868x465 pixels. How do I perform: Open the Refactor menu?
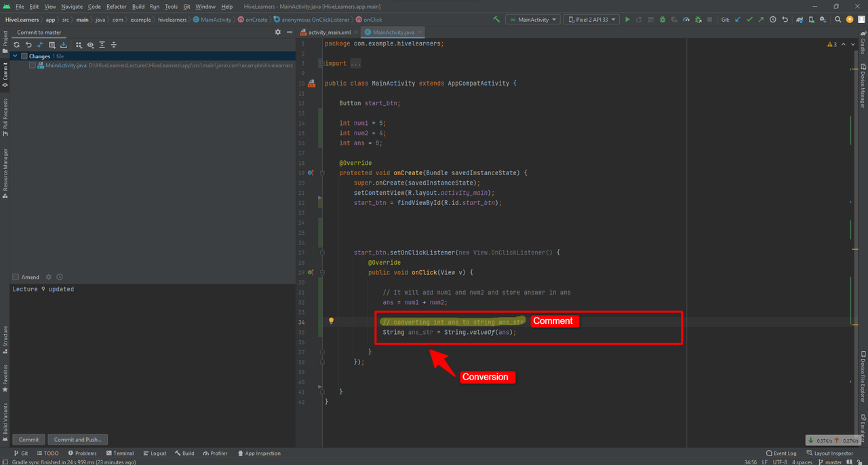coord(116,6)
